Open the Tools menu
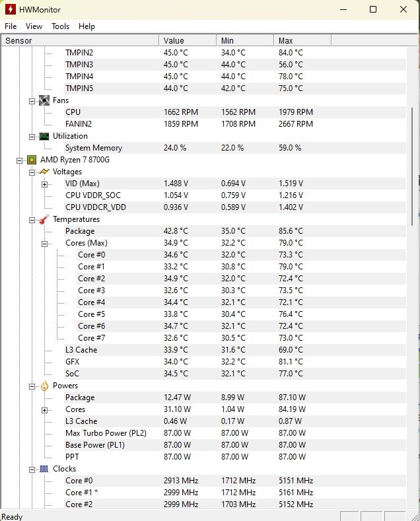 point(60,26)
